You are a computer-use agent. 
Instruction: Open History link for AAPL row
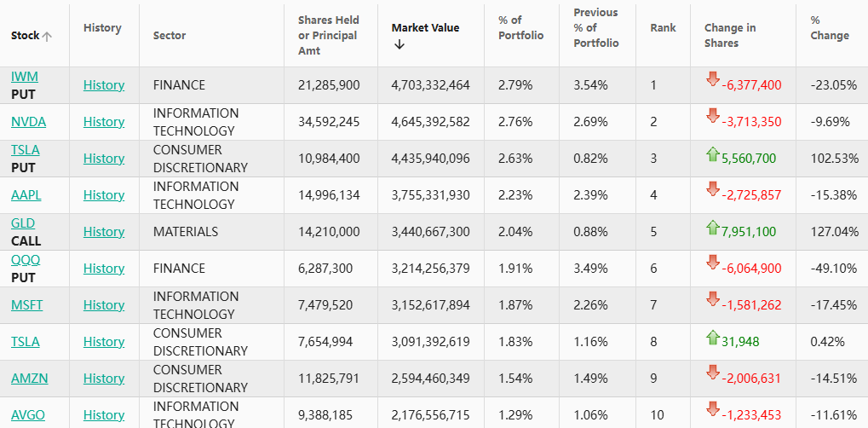tap(104, 195)
